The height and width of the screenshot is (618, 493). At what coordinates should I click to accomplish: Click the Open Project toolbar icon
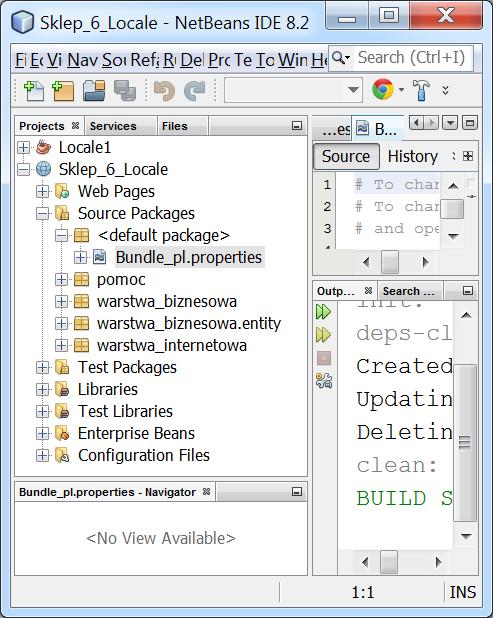(x=94, y=90)
